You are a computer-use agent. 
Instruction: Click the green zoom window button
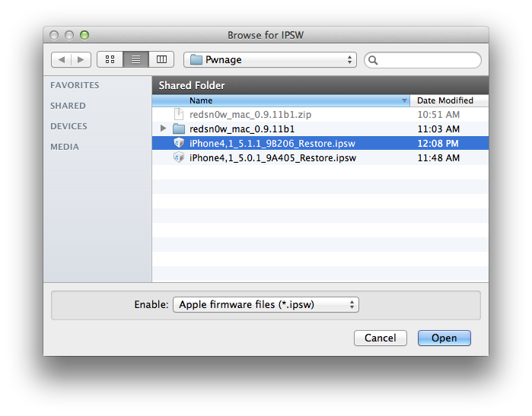[84, 35]
